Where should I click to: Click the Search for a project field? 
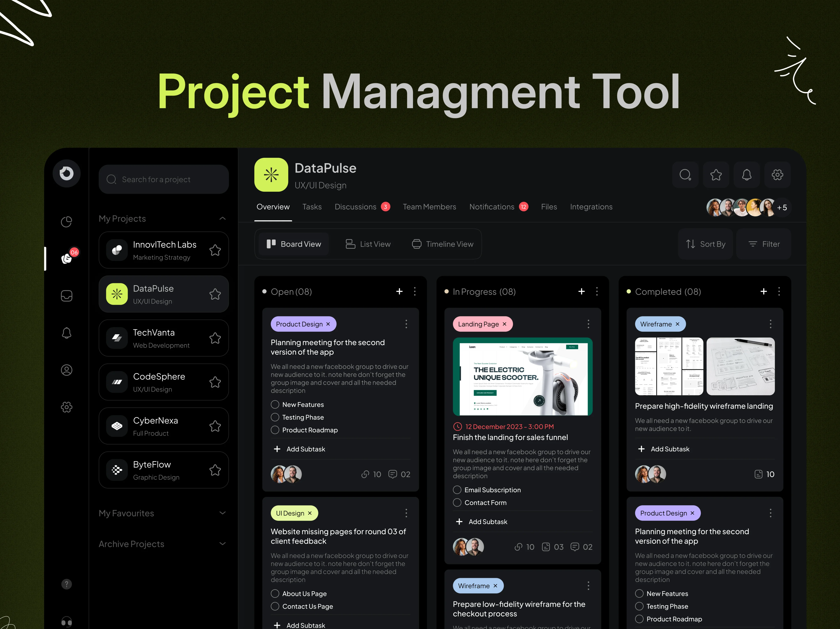(164, 179)
